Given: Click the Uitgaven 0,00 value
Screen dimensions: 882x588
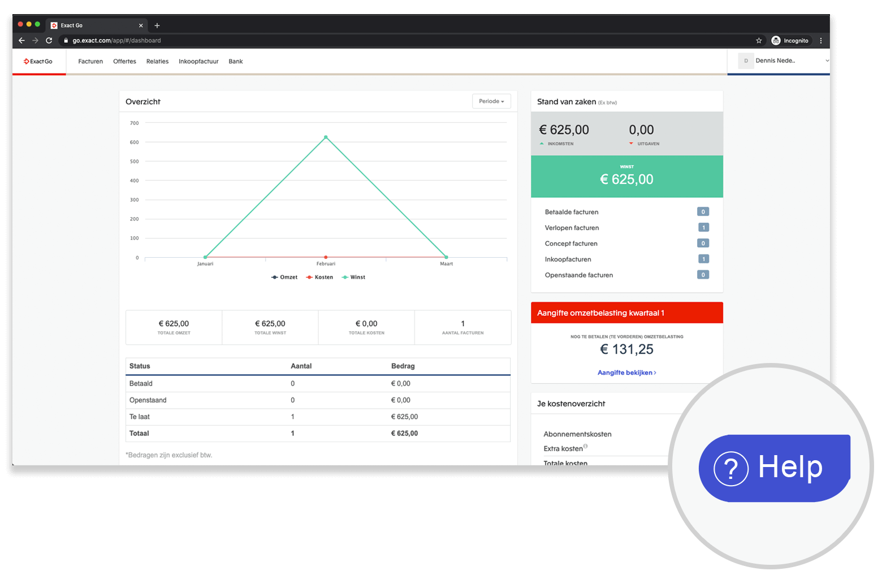Looking at the screenshot, I should tap(641, 130).
